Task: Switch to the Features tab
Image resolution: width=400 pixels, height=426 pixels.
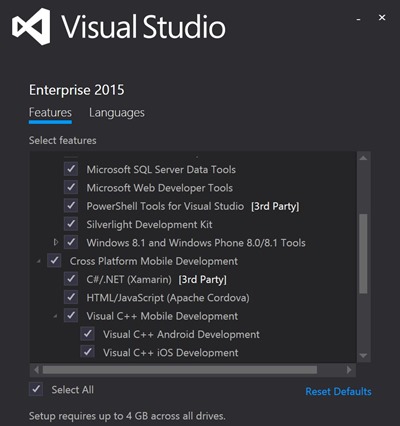Action: click(50, 112)
